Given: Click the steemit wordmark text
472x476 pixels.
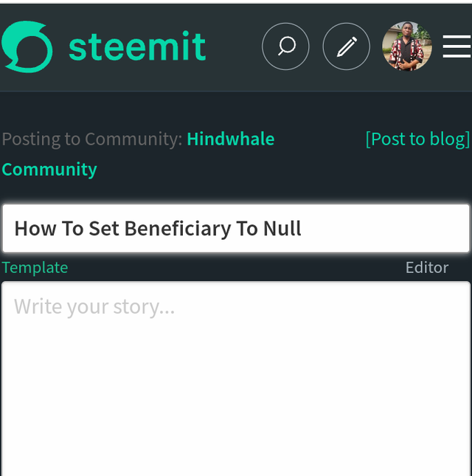Looking at the screenshot, I should pos(137,46).
